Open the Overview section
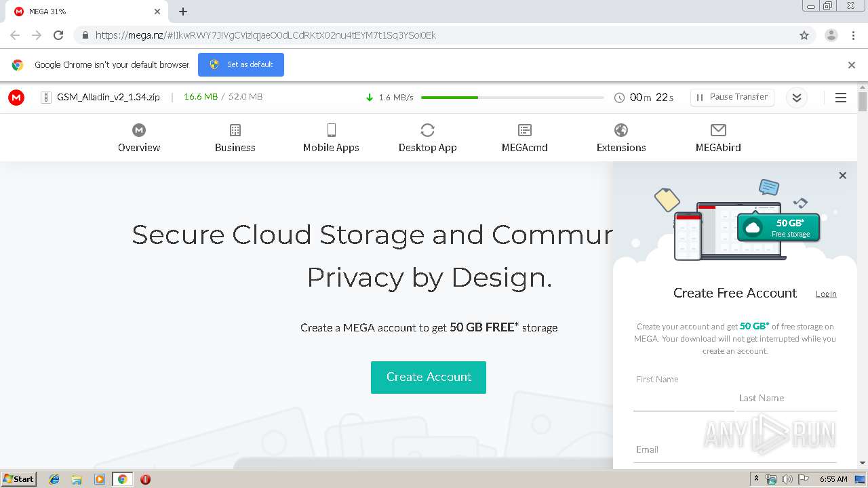 pyautogui.click(x=139, y=138)
